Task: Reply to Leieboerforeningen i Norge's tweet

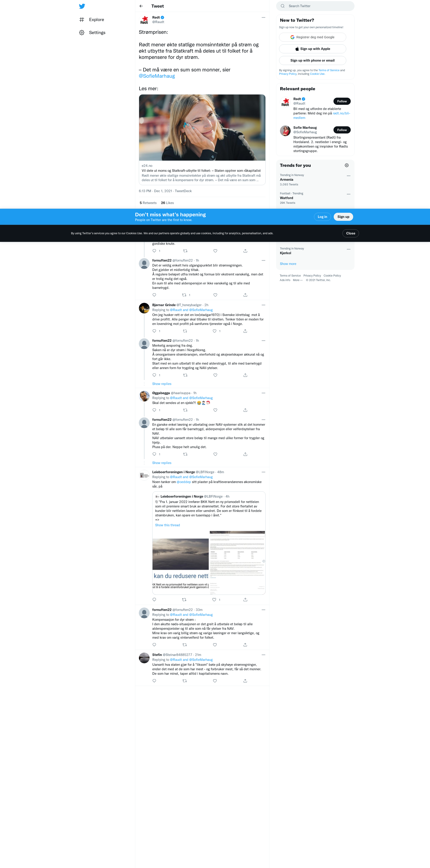Action: click(x=154, y=599)
